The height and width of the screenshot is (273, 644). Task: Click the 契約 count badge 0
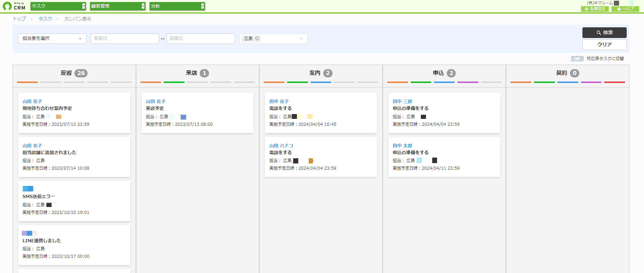tap(574, 73)
